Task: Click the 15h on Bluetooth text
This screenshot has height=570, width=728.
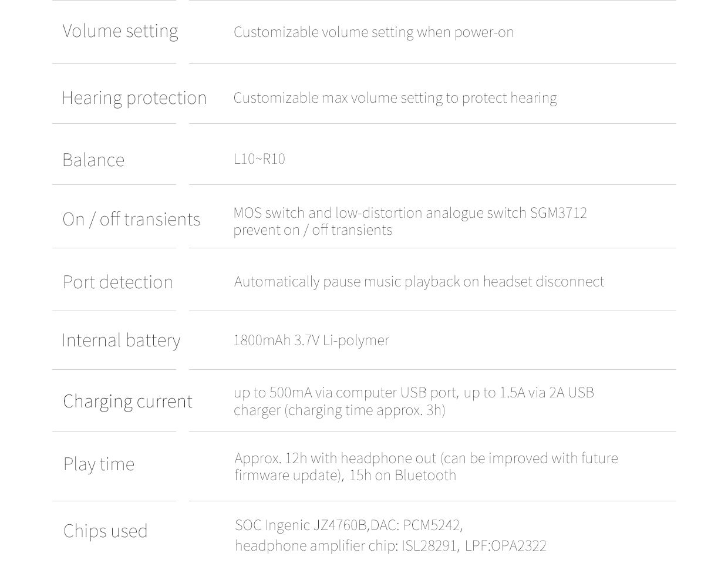Action: click(x=403, y=475)
